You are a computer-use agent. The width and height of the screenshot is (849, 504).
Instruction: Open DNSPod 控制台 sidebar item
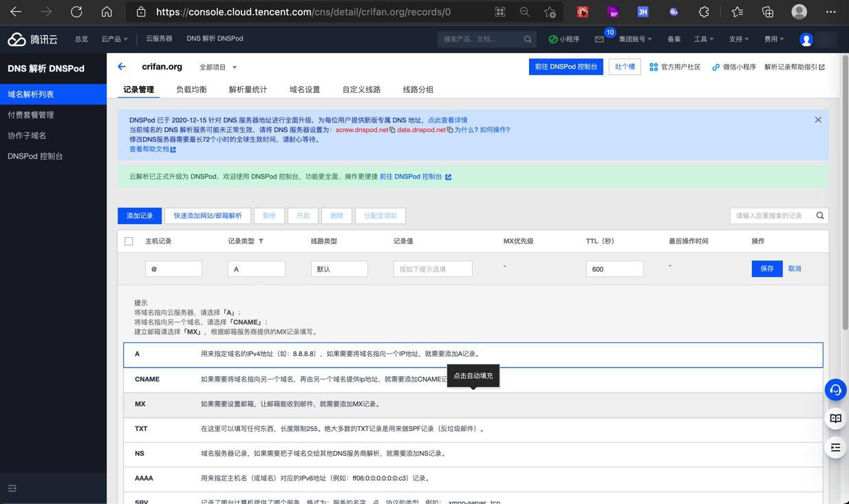pos(53,156)
